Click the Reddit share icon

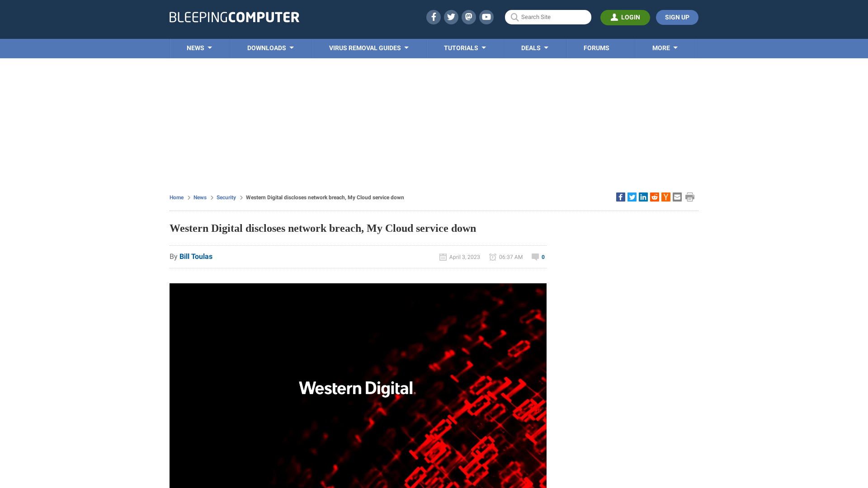654,197
